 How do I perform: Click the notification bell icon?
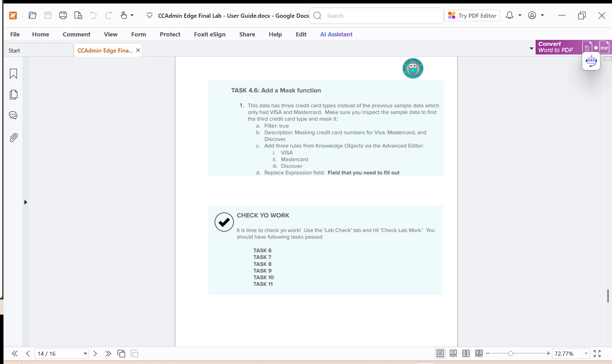pos(509,15)
